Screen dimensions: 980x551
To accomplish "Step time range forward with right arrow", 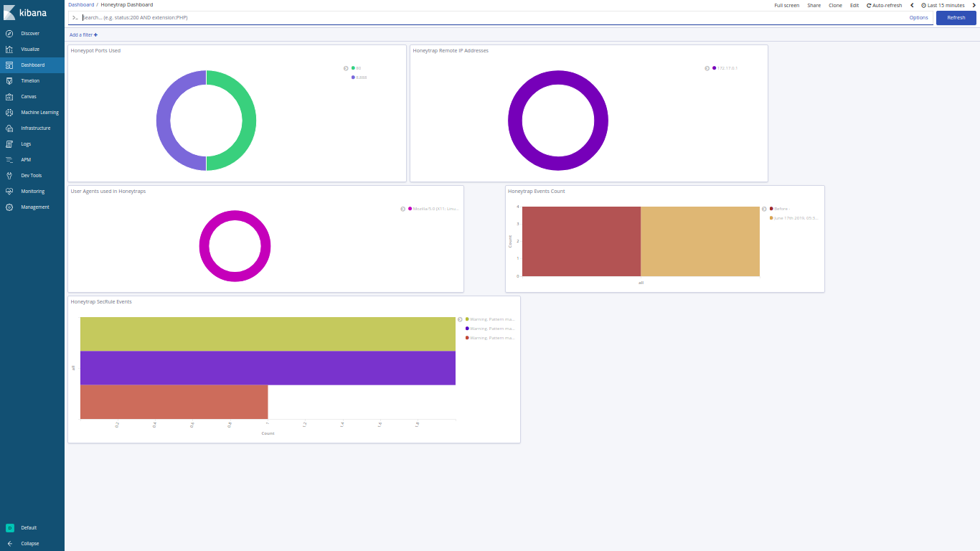I will (x=974, y=5).
